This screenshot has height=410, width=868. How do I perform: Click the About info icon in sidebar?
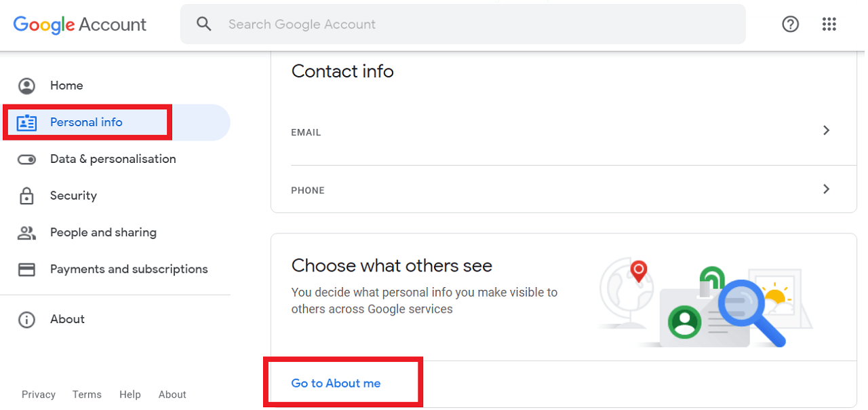pos(26,319)
